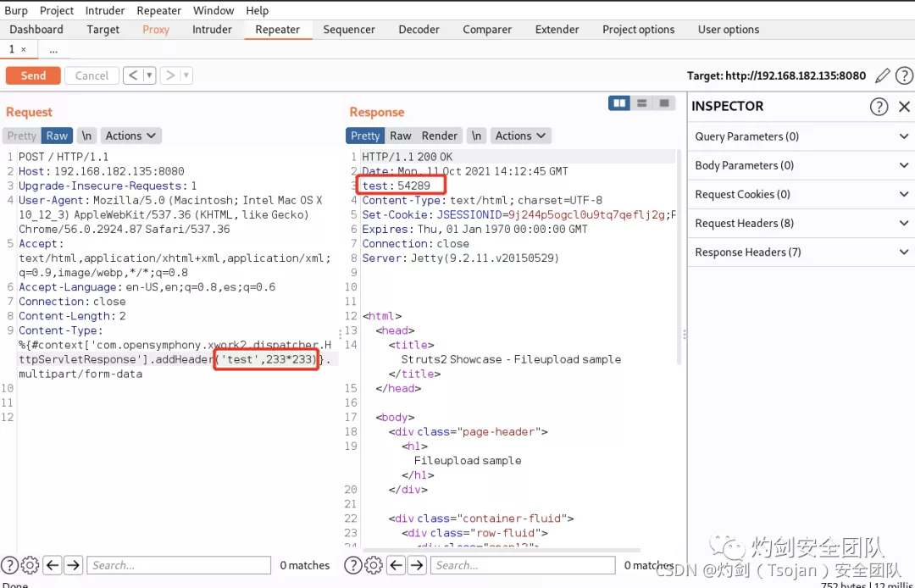Screen dimensions: 915x588
Task: Add new Repeater tab with ellipsis
Action: coord(53,50)
